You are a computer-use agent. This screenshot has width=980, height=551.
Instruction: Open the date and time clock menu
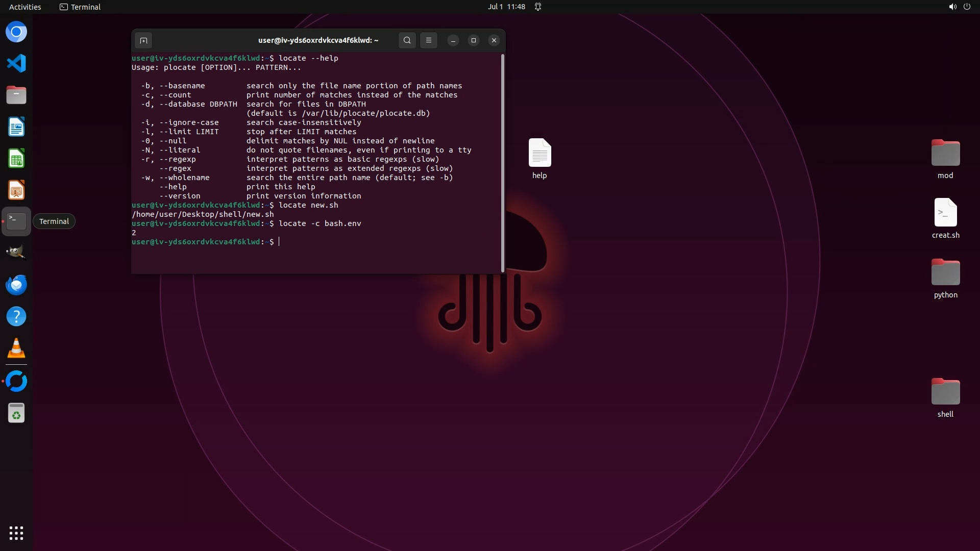506,7
